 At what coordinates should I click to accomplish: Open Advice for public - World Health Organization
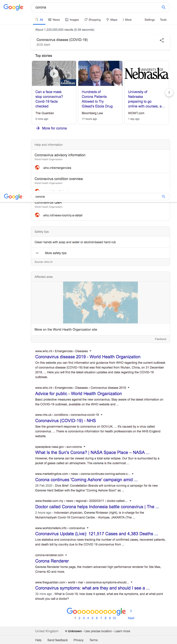pyautogui.click(x=78, y=394)
